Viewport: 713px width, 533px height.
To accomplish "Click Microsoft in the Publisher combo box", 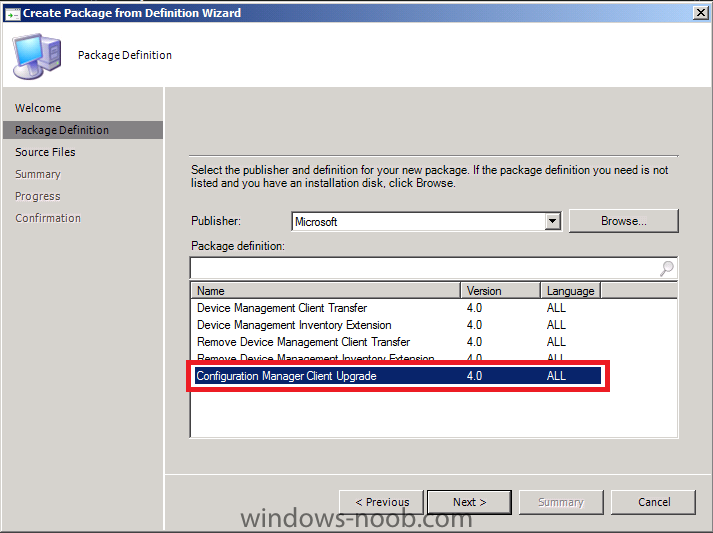I will 316,222.
